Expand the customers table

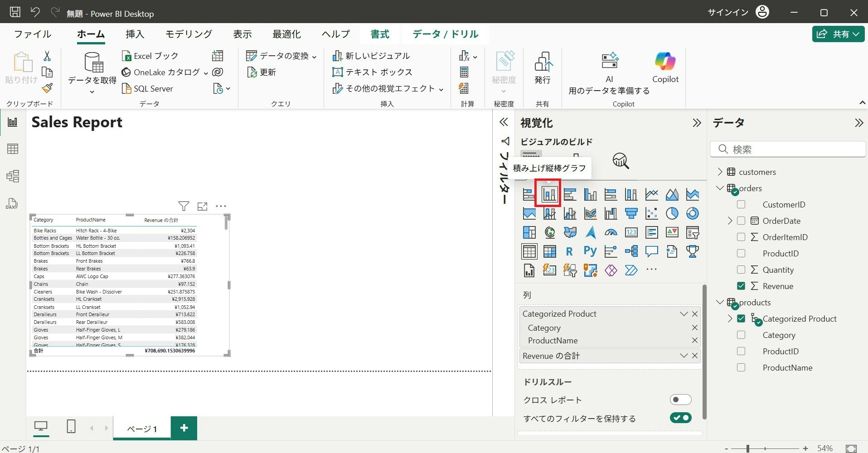coord(720,172)
